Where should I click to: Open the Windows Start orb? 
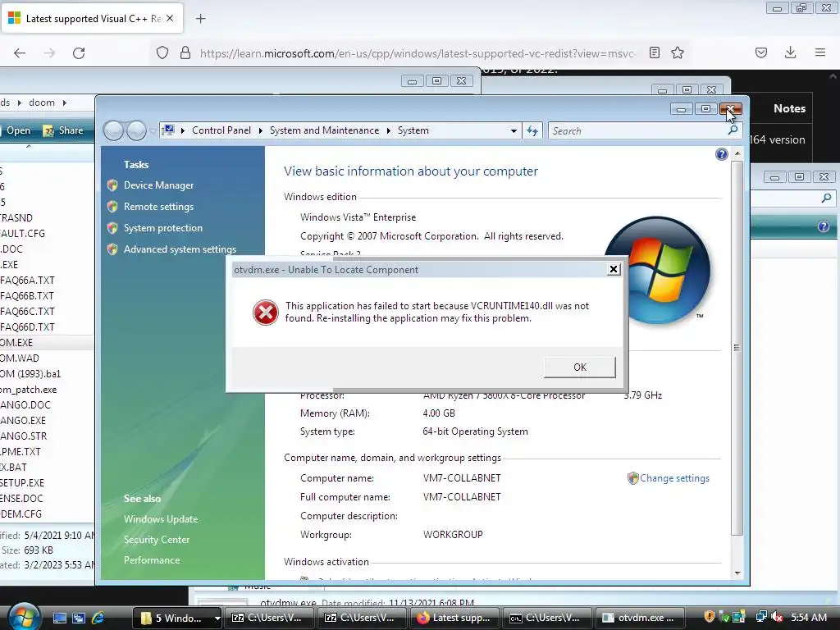click(22, 617)
